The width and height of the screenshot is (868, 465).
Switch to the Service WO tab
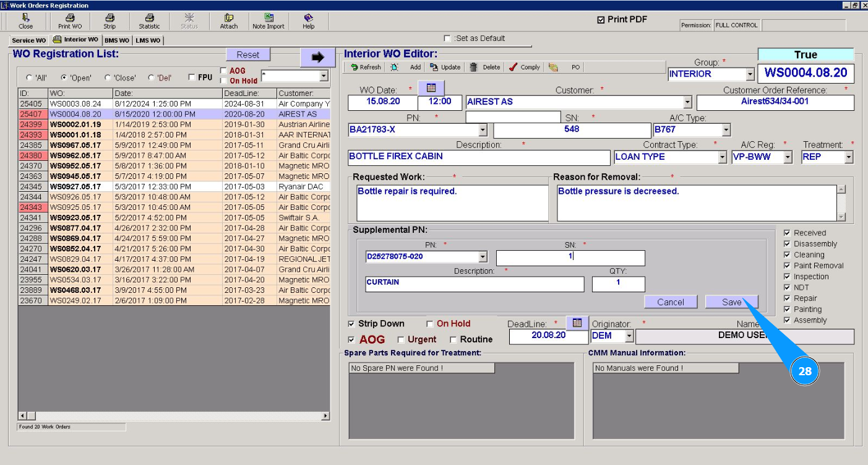click(x=28, y=41)
